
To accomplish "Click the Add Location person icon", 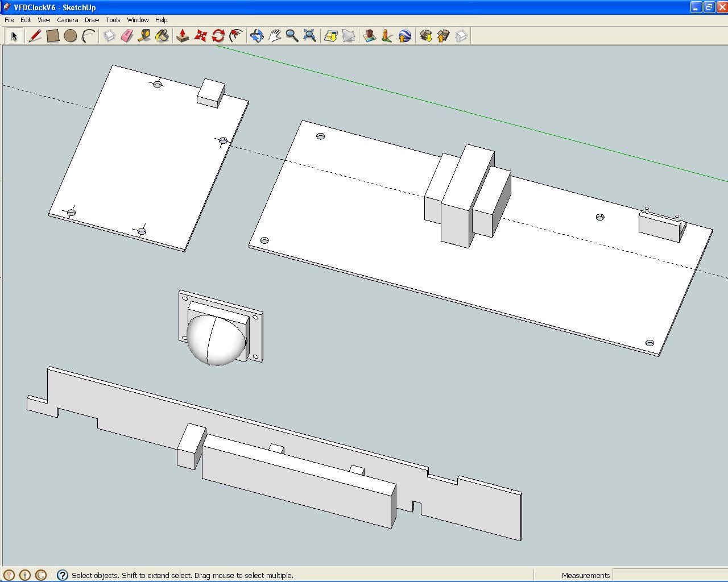I will point(387,36).
